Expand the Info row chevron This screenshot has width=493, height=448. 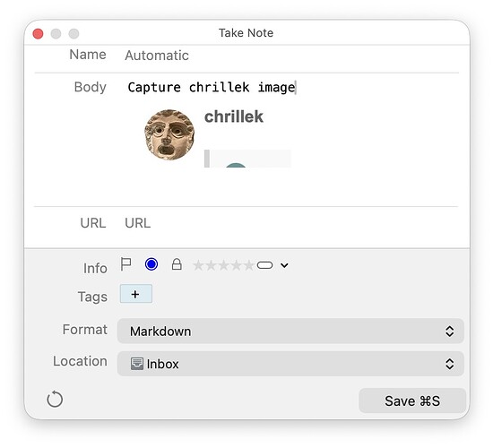[284, 265]
